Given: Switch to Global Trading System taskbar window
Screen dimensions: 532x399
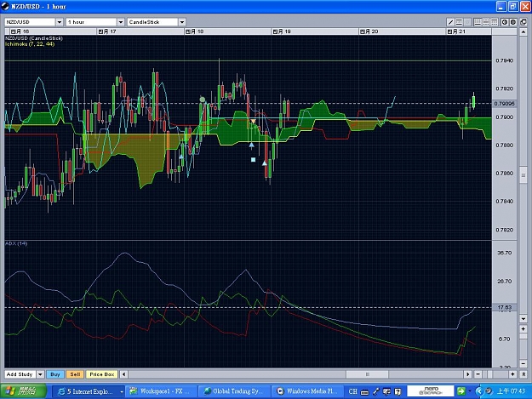Looking at the screenshot, I should (234, 391).
